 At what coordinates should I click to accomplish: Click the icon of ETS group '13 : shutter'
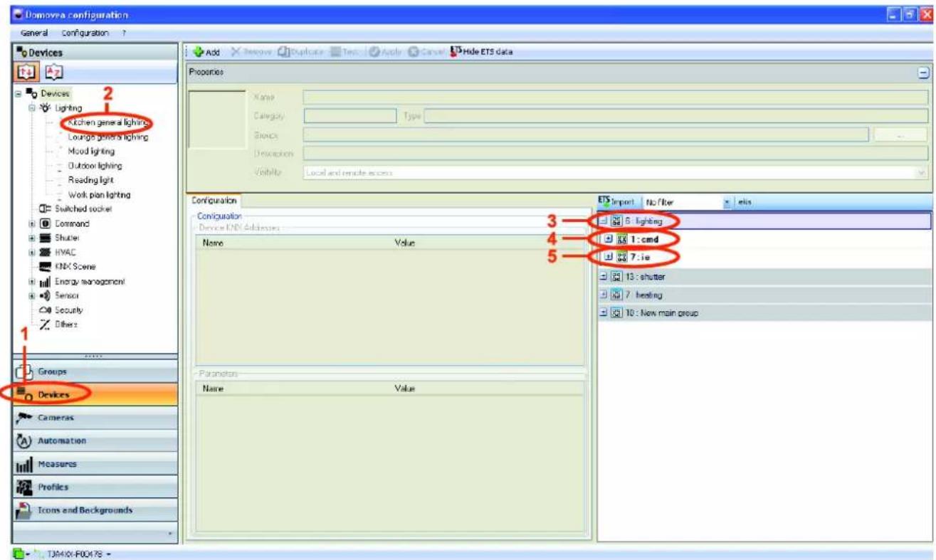point(617,277)
